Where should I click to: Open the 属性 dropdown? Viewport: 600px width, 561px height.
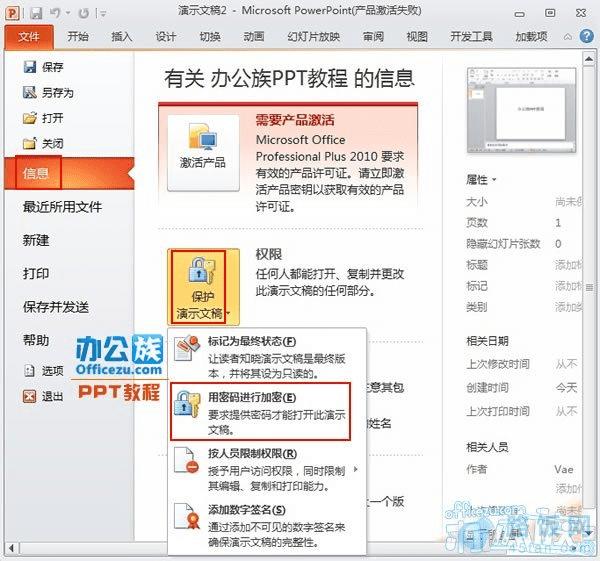[x=481, y=179]
